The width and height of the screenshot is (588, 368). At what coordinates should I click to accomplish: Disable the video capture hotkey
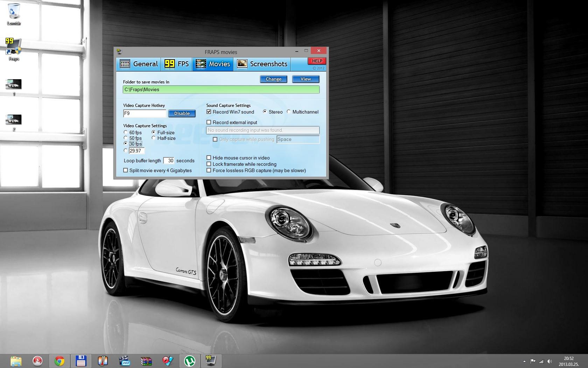182,114
